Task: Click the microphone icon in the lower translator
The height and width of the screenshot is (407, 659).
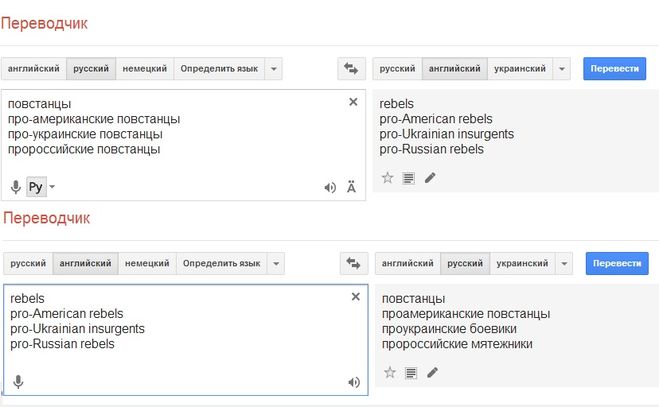Action: [x=18, y=381]
